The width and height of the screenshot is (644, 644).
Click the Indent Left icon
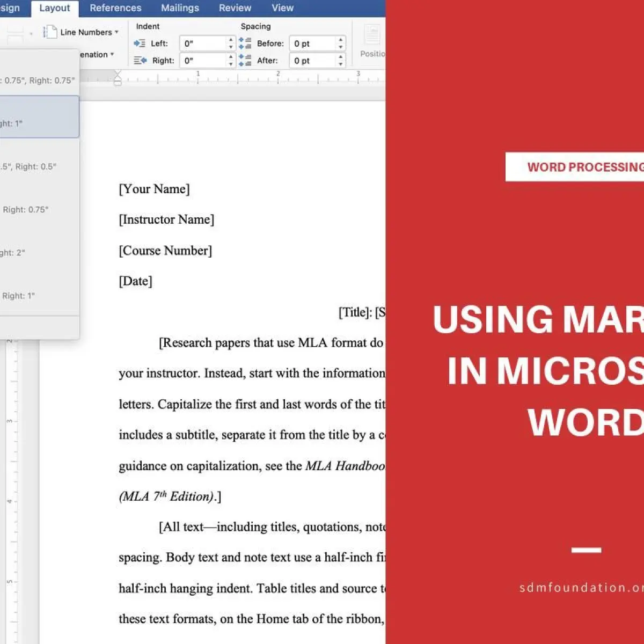(140, 43)
